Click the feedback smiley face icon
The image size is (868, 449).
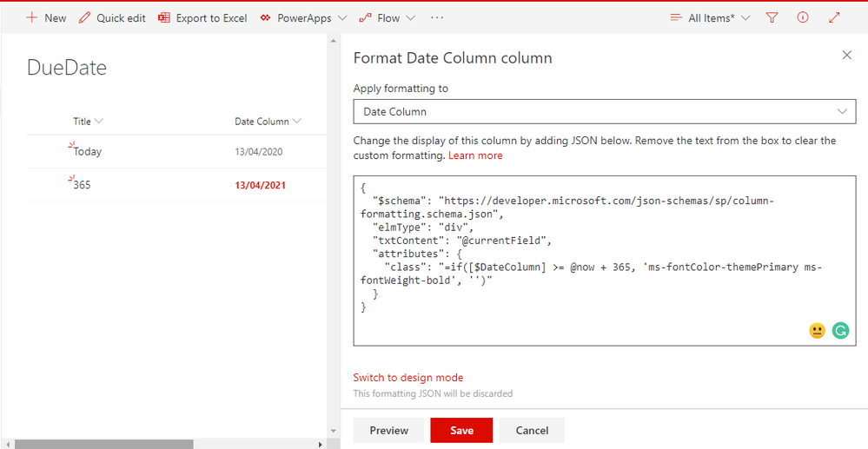click(817, 331)
